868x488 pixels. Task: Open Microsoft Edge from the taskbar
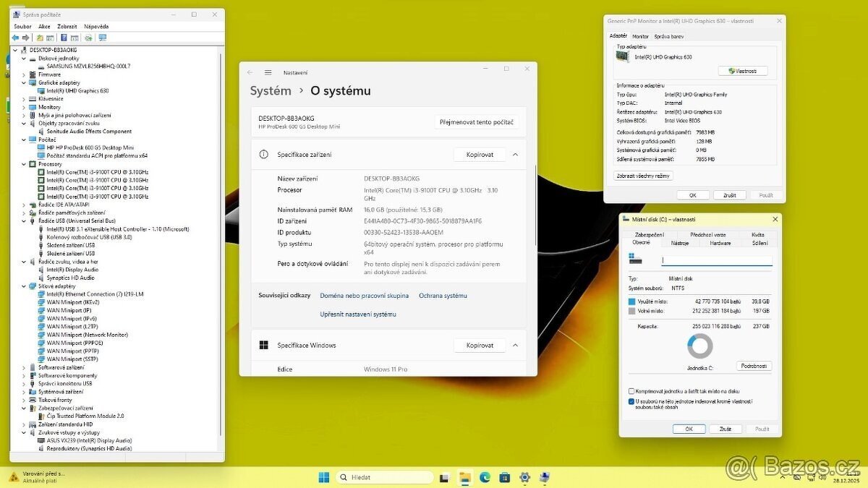point(484,477)
